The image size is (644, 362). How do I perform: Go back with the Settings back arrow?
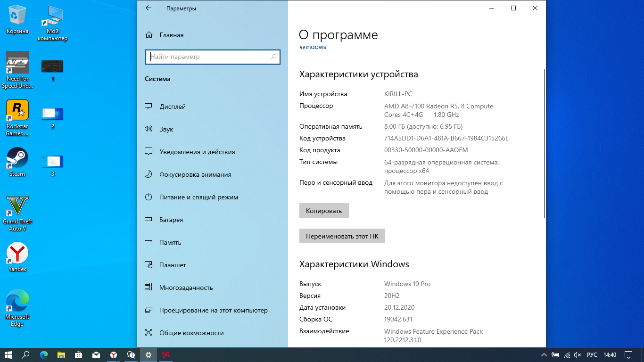click(x=149, y=8)
